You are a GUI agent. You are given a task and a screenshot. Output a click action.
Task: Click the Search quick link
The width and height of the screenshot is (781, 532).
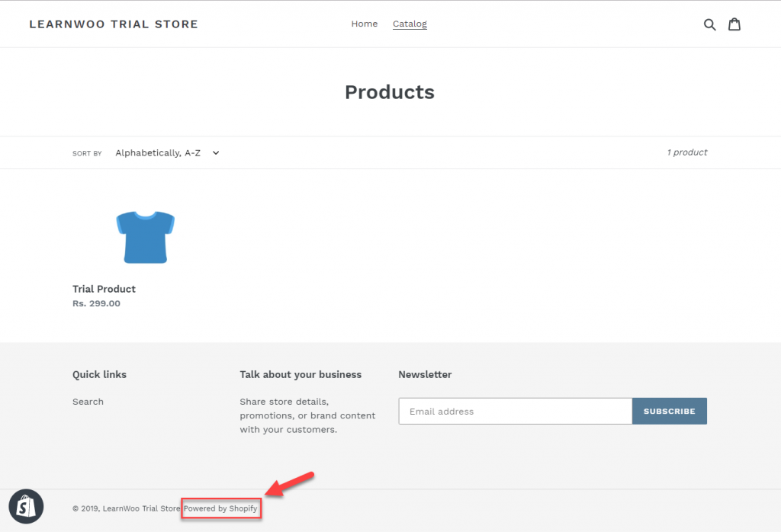[88, 402]
